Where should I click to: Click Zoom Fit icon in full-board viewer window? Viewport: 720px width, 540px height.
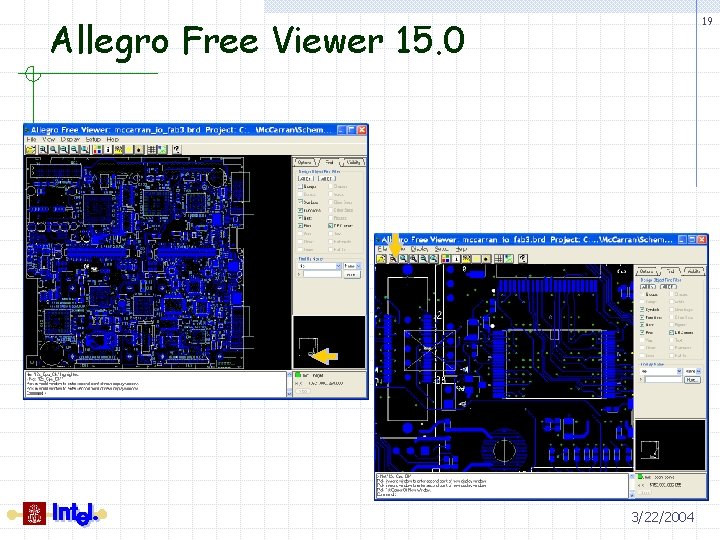tap(53, 149)
